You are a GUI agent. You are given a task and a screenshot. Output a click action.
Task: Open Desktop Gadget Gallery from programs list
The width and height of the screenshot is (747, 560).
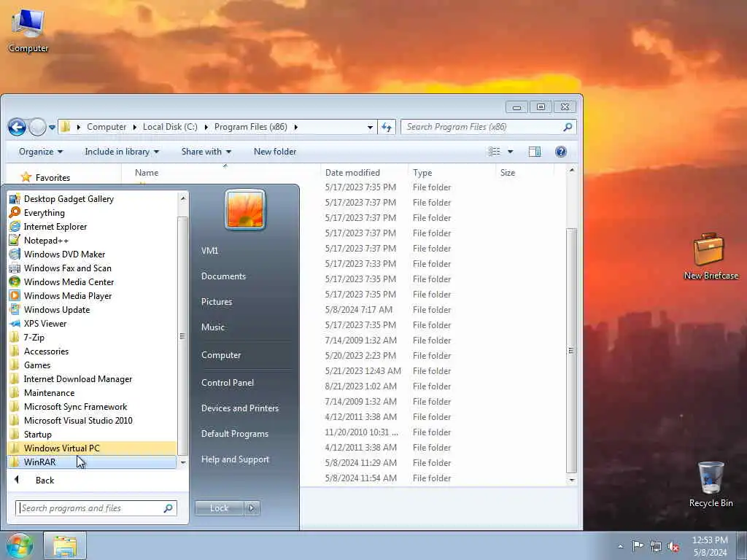pos(91,199)
